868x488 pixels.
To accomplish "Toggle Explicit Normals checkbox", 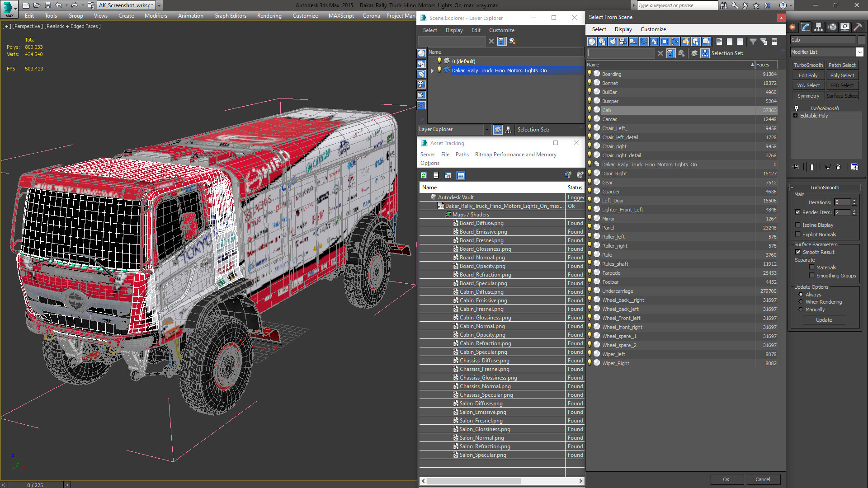I will click(797, 235).
